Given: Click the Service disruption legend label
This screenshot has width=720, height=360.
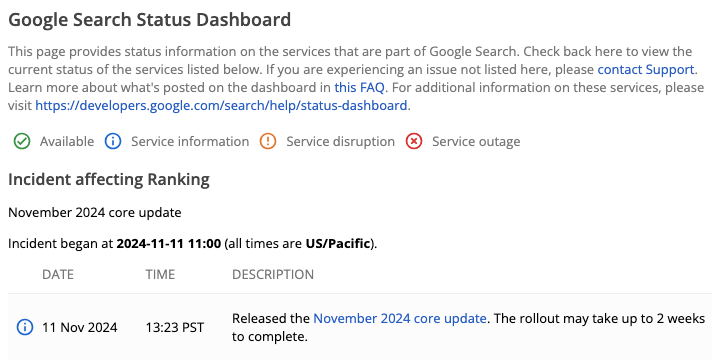Looking at the screenshot, I should tap(341, 141).
